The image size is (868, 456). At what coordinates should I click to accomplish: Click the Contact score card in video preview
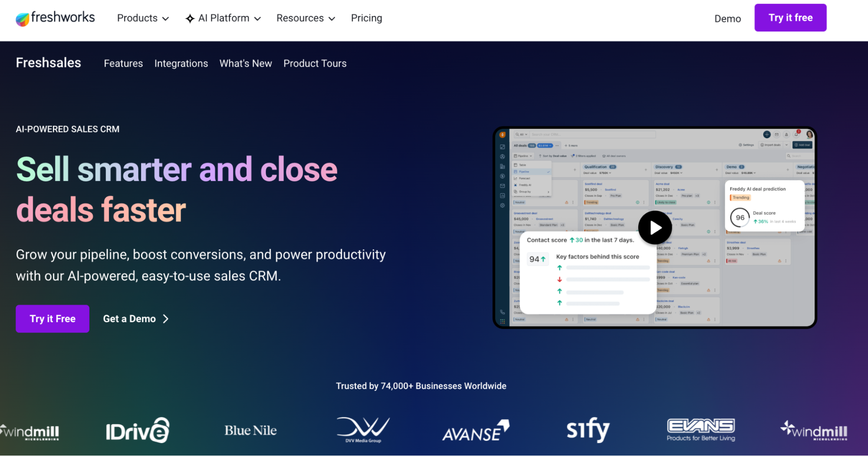coord(588,273)
